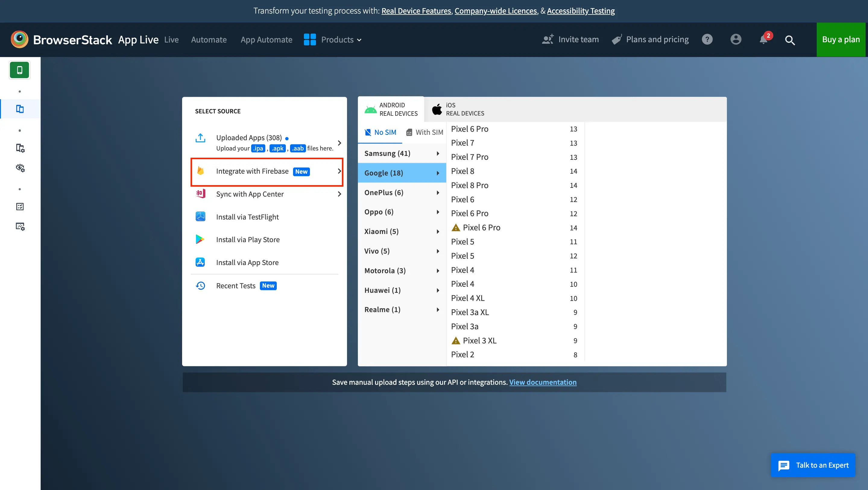
Task: Select Install via TestFlight source
Action: [x=247, y=217]
